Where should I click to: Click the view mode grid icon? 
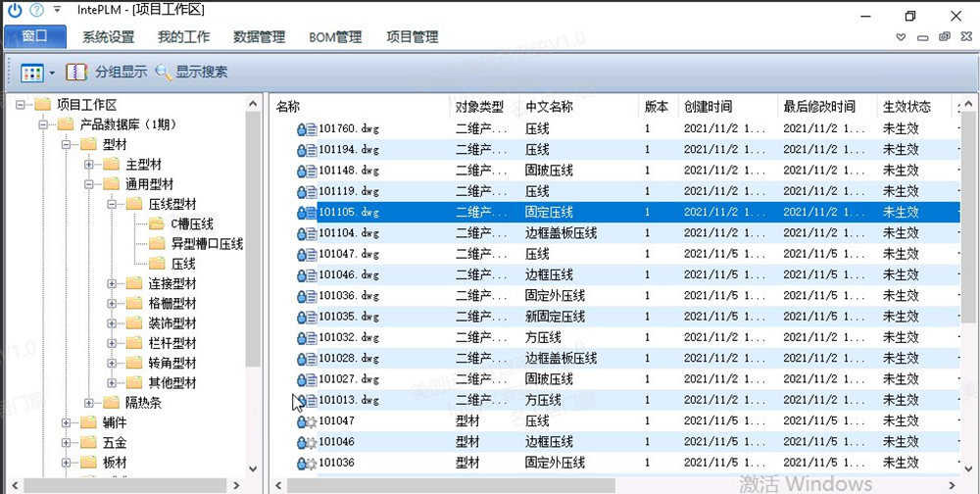(x=31, y=73)
